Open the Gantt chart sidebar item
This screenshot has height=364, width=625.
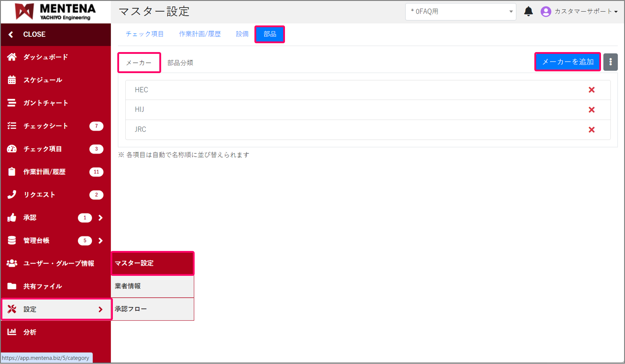[x=45, y=103]
